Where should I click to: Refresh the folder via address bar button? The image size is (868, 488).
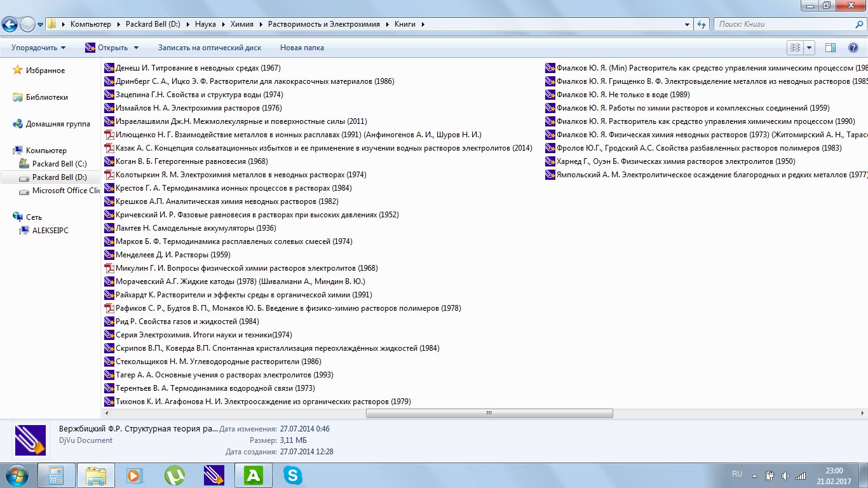[702, 24]
